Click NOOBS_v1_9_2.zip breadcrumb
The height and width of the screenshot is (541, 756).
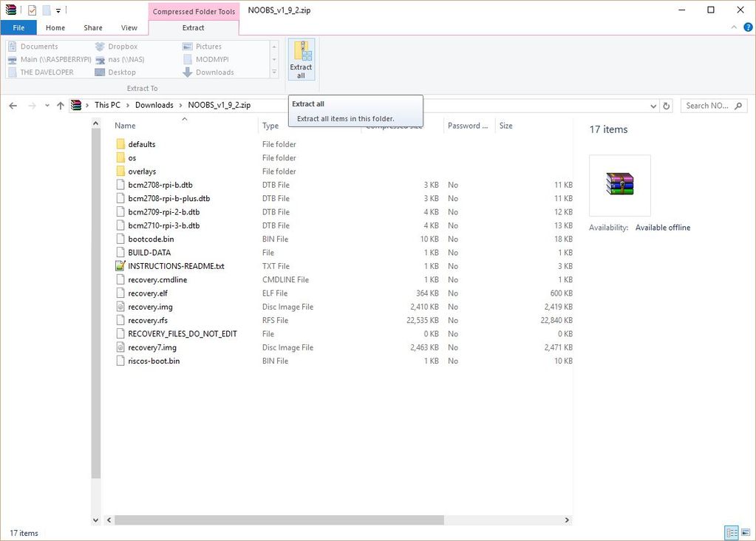tap(219, 105)
